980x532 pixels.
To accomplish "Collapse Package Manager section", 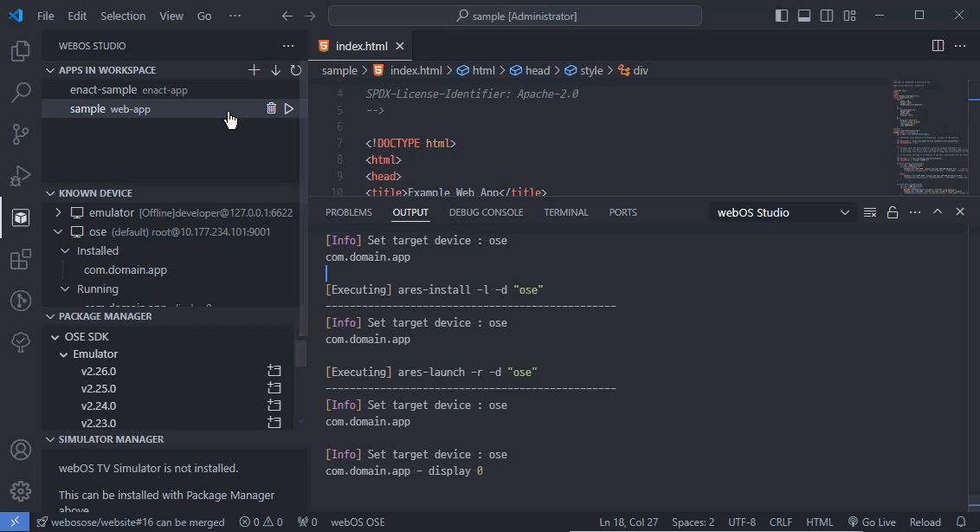I will click(x=50, y=316).
